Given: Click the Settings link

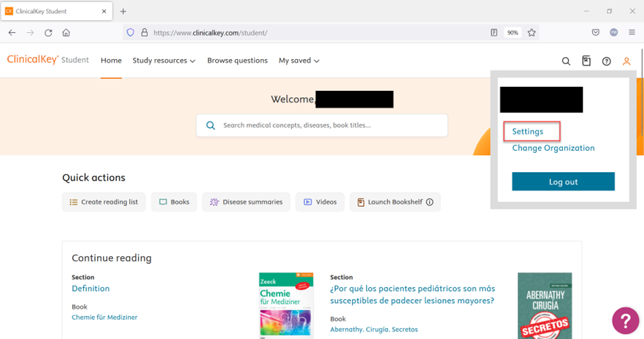Looking at the screenshot, I should click(x=528, y=132).
